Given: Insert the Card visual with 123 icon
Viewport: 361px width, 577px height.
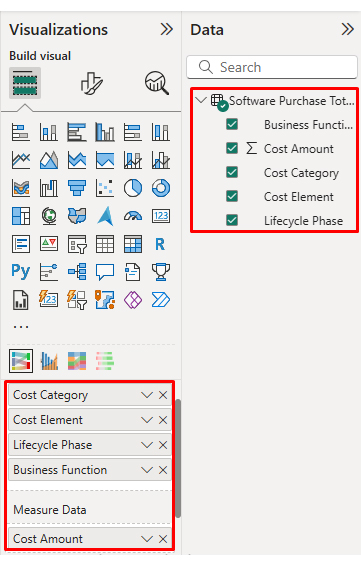Looking at the screenshot, I should [x=161, y=216].
